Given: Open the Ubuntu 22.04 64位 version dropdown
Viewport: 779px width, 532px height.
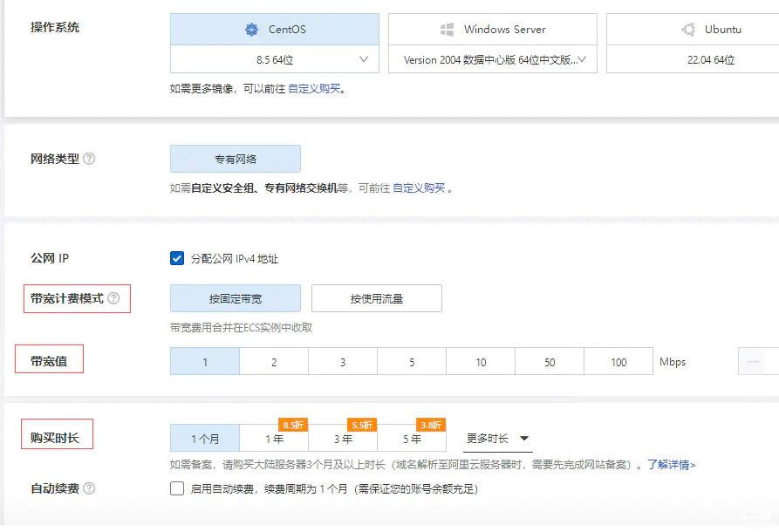Looking at the screenshot, I should tap(693, 59).
